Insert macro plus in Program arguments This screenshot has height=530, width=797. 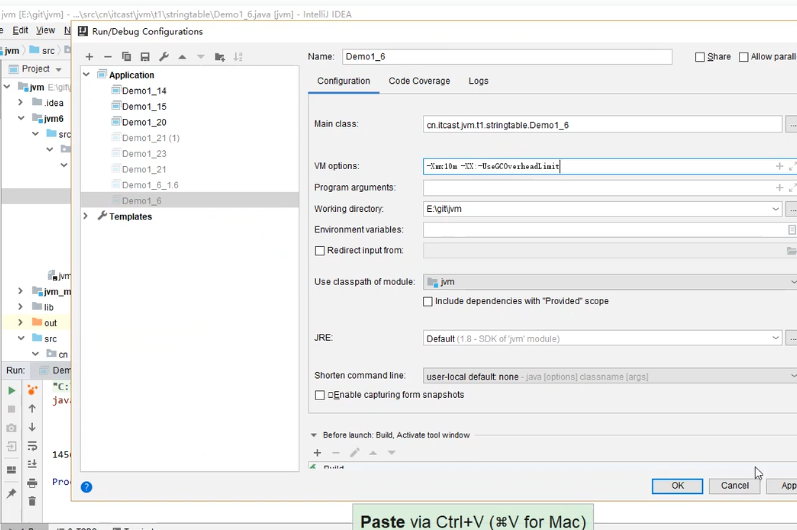[779, 188]
